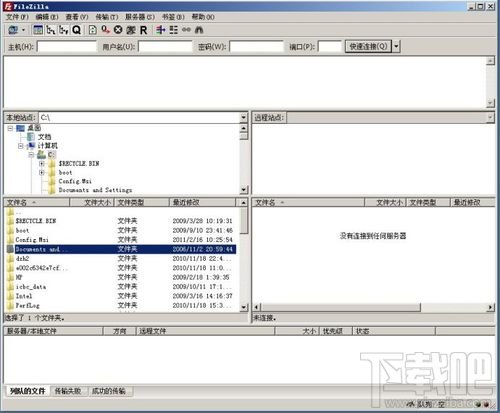The width and height of the screenshot is (500, 413).
Task: Toggle the transfer queue Q icon
Action: pos(76,30)
